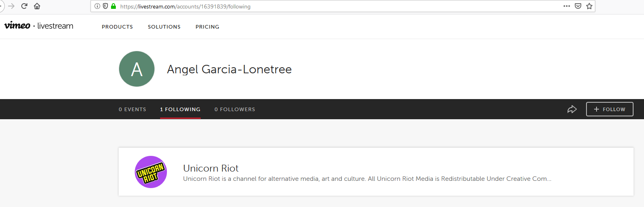Click the Vimeo Livestream logo

(x=39, y=26)
